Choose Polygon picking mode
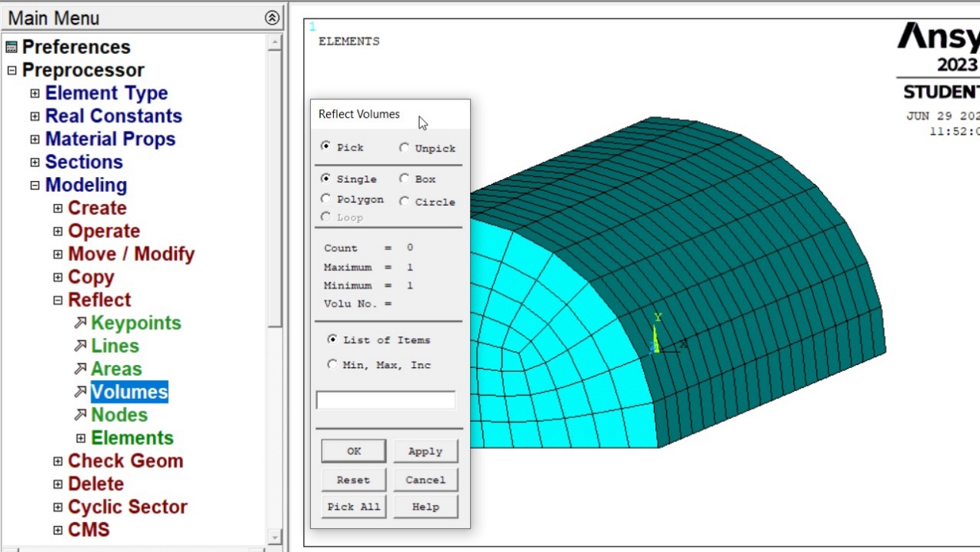The width and height of the screenshot is (980, 552). point(326,199)
